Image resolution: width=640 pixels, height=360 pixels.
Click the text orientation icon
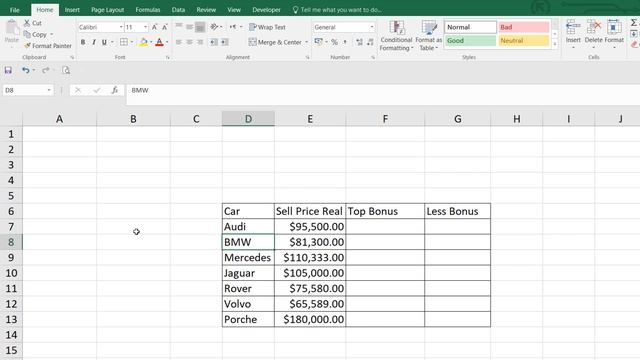pos(214,27)
